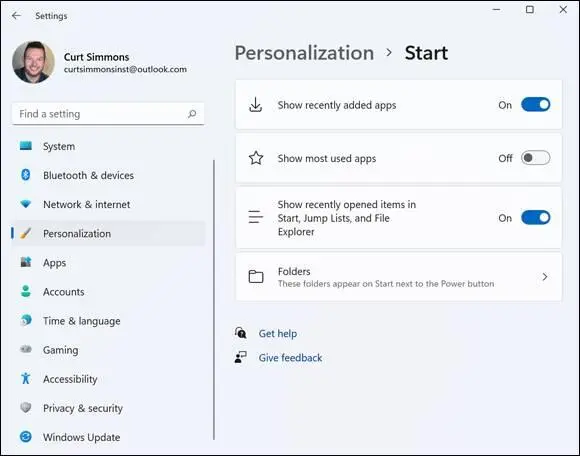
Task: Open Apps settings category
Action: pos(54,263)
